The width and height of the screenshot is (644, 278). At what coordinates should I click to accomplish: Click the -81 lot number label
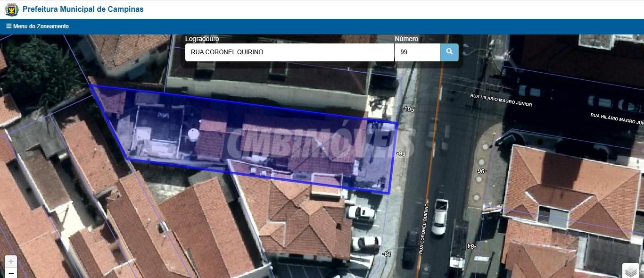point(387,254)
